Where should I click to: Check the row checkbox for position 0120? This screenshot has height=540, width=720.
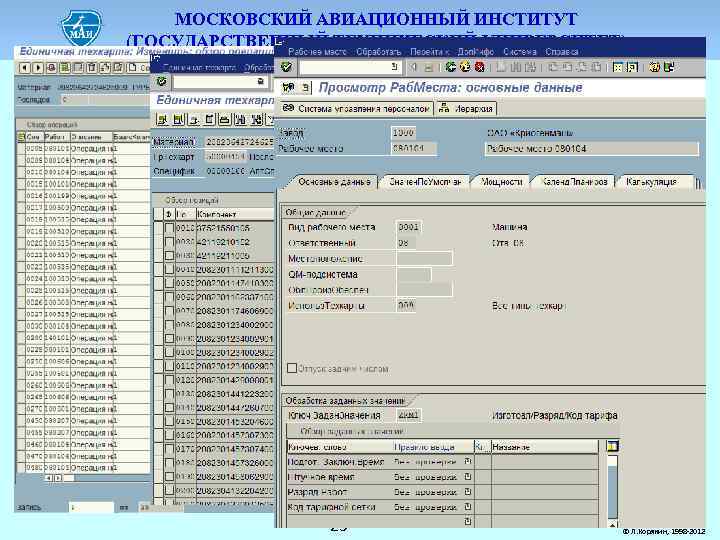[x=169, y=380]
